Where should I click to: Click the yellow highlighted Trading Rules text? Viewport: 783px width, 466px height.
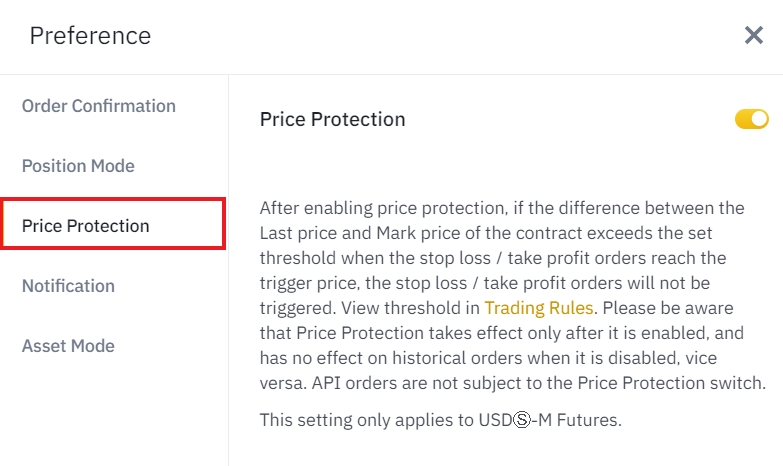(539, 308)
